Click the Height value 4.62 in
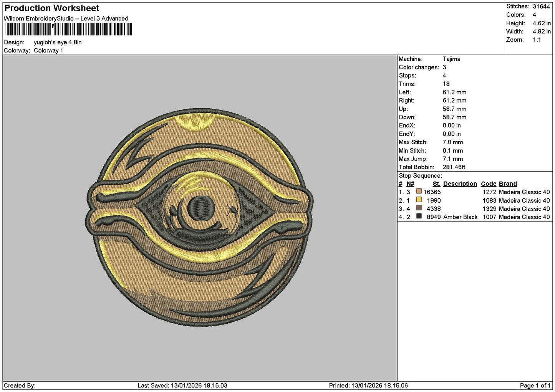This screenshot has height=392, width=555. [542, 23]
